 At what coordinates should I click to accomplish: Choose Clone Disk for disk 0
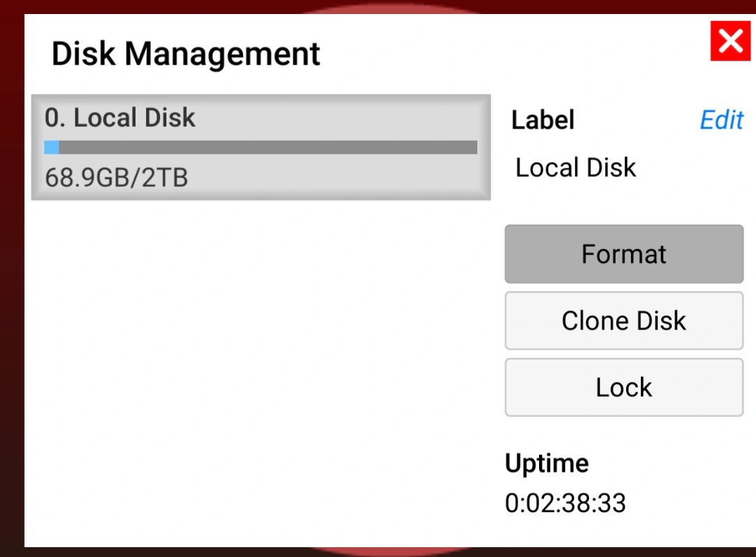tap(623, 321)
